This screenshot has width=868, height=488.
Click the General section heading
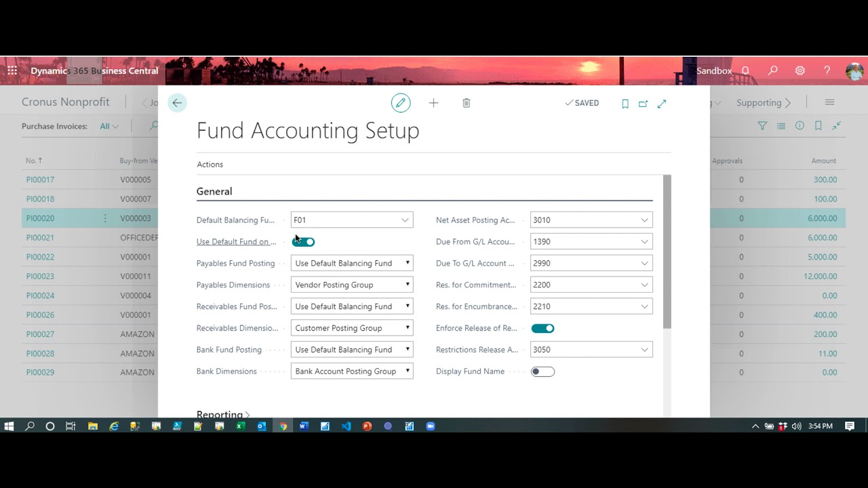pyautogui.click(x=214, y=192)
